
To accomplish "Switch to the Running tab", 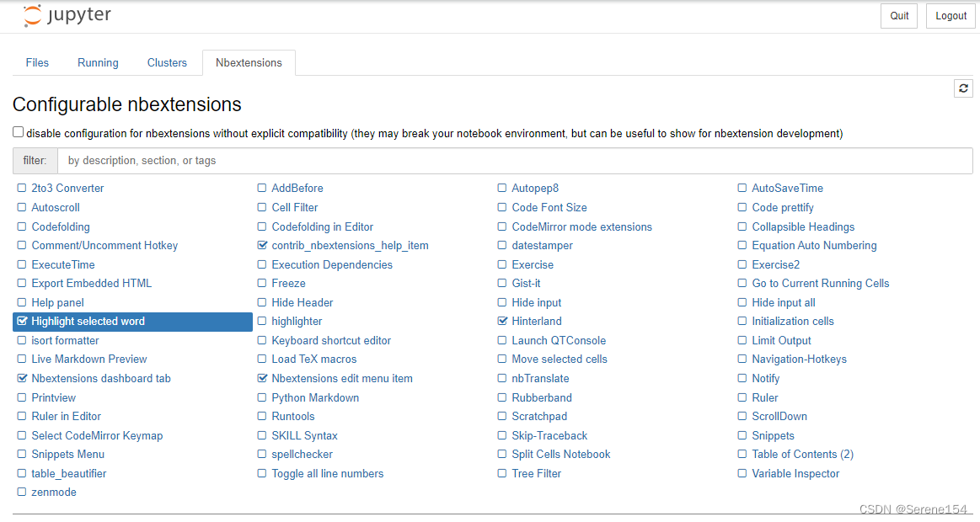I will [x=98, y=63].
